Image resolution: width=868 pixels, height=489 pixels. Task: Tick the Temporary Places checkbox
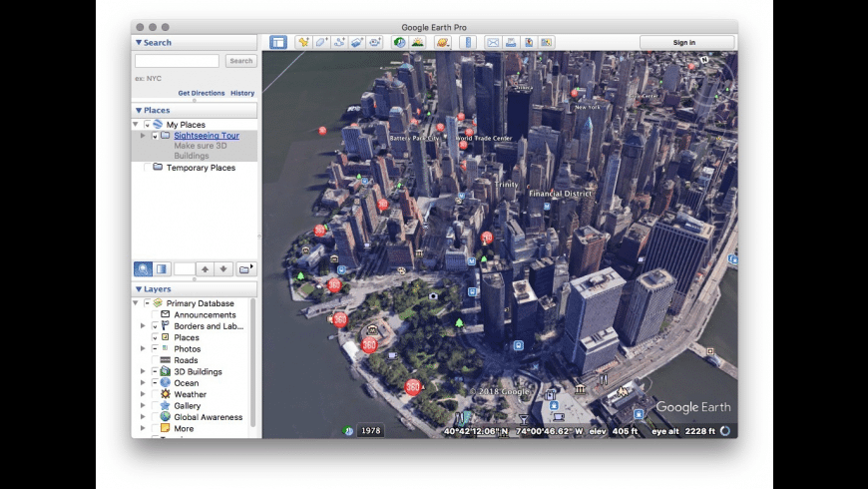point(146,168)
